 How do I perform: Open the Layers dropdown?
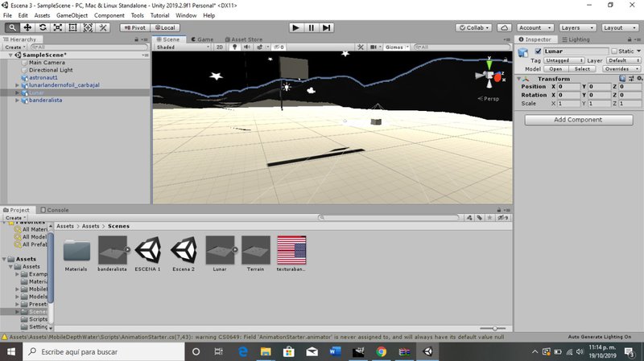tap(577, 27)
